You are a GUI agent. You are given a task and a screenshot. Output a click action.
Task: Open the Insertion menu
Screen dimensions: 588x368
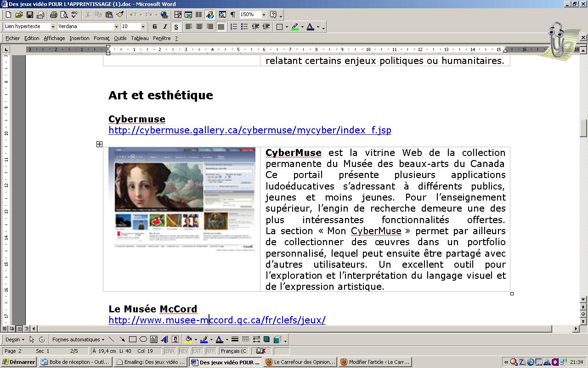(79, 38)
